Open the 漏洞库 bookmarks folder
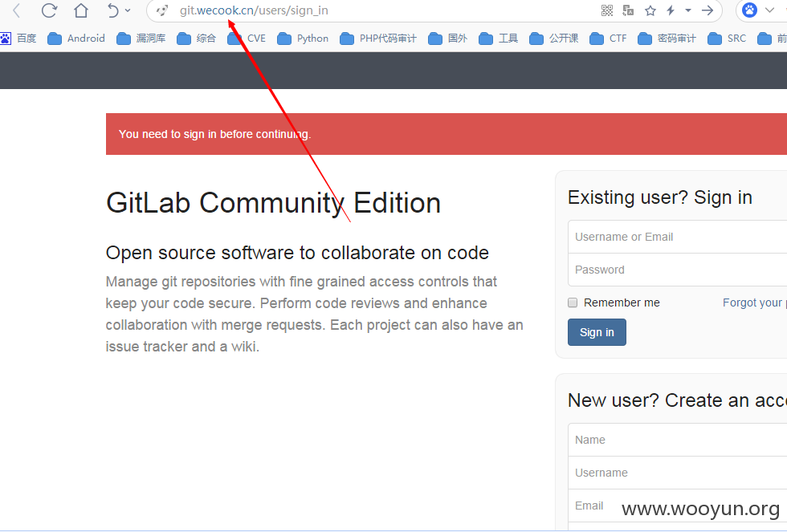The height and width of the screenshot is (532, 787). pyautogui.click(x=141, y=39)
